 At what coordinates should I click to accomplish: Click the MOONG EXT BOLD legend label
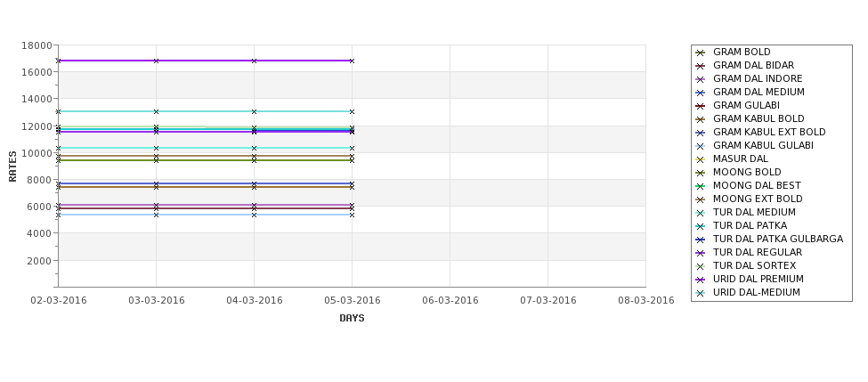[x=758, y=199]
